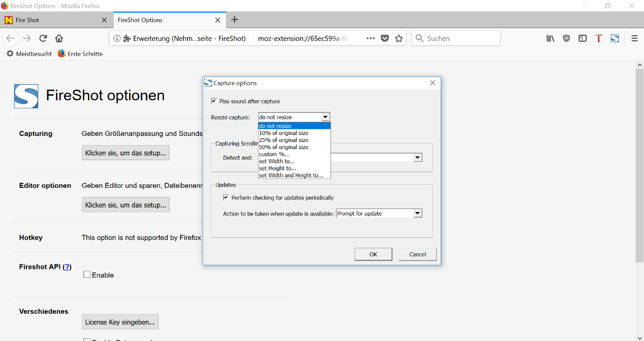Select '25% of original size' option
This screenshot has height=341, width=644.
(x=294, y=140)
